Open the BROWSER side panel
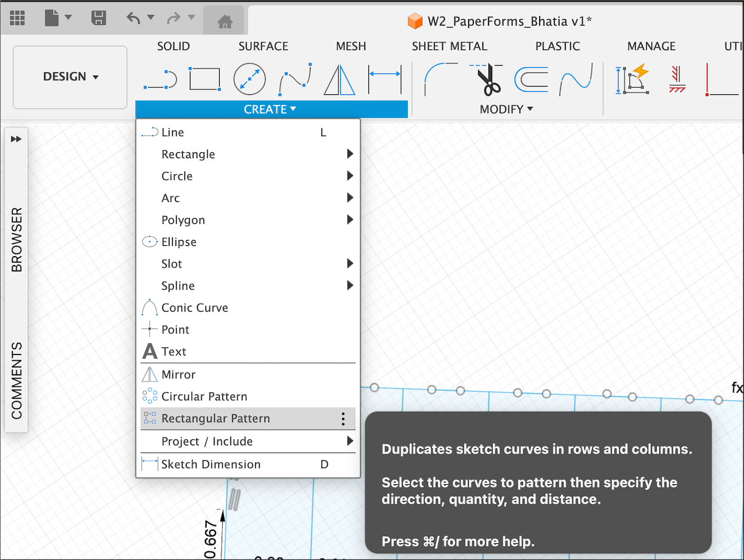 [x=17, y=240]
